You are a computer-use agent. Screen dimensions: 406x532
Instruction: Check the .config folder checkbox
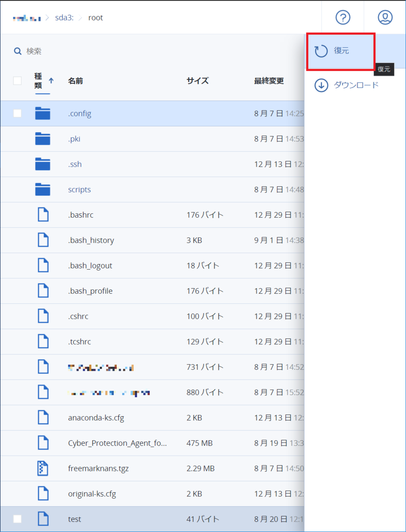(17, 113)
